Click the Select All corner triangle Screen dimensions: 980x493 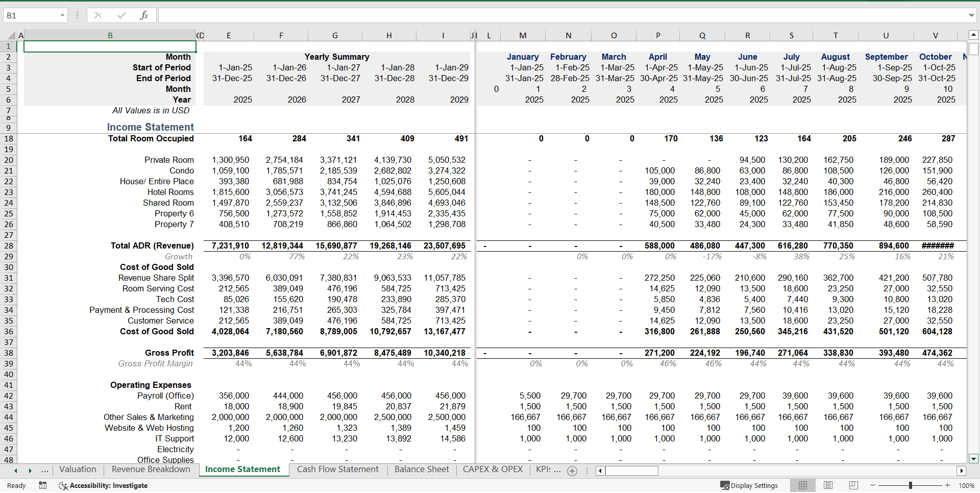point(11,35)
